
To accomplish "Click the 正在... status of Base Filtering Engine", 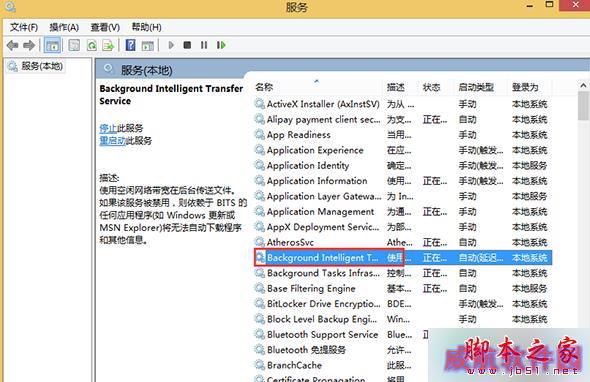I will coord(435,289).
